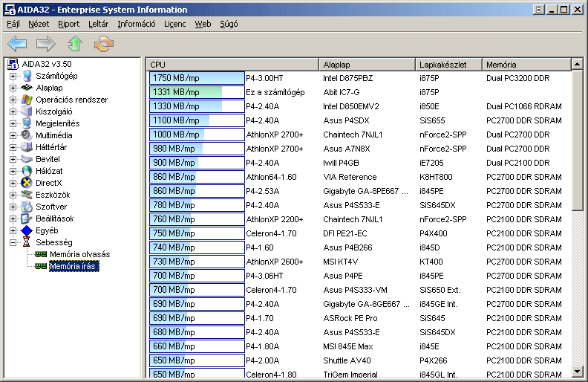Expand the Multimédia tree node
Viewport: 588px width, 382px height.
click(x=13, y=135)
